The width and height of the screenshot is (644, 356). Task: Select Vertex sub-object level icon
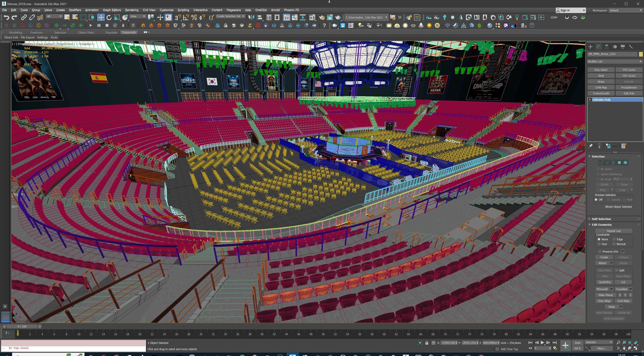(x=601, y=163)
